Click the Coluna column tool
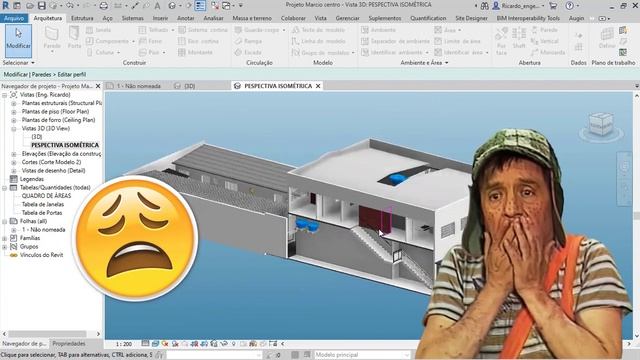The image size is (640, 360). coord(100,52)
